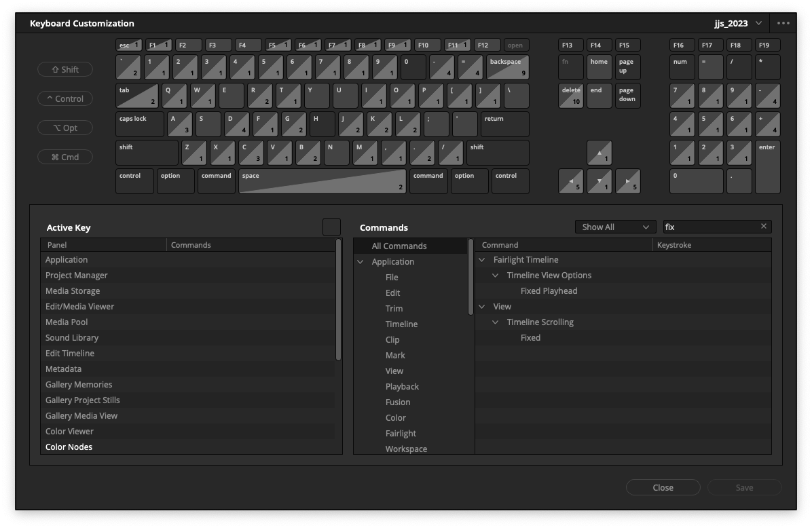Select the J key on keyboard map
The width and height of the screenshot is (812, 528).
tap(350, 124)
